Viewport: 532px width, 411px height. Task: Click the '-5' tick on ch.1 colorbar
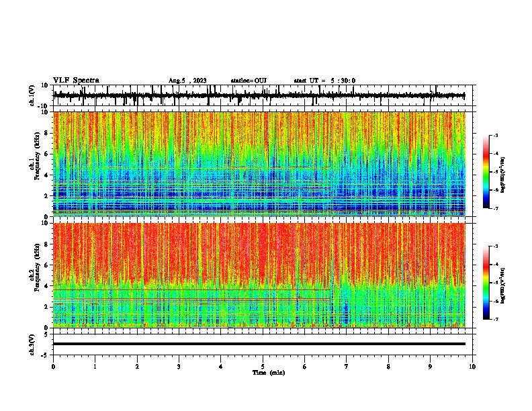[x=495, y=172]
